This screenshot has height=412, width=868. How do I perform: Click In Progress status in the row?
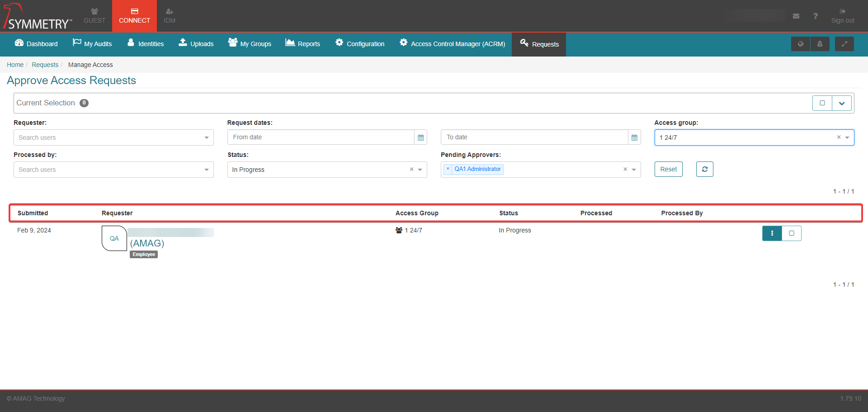tap(515, 230)
